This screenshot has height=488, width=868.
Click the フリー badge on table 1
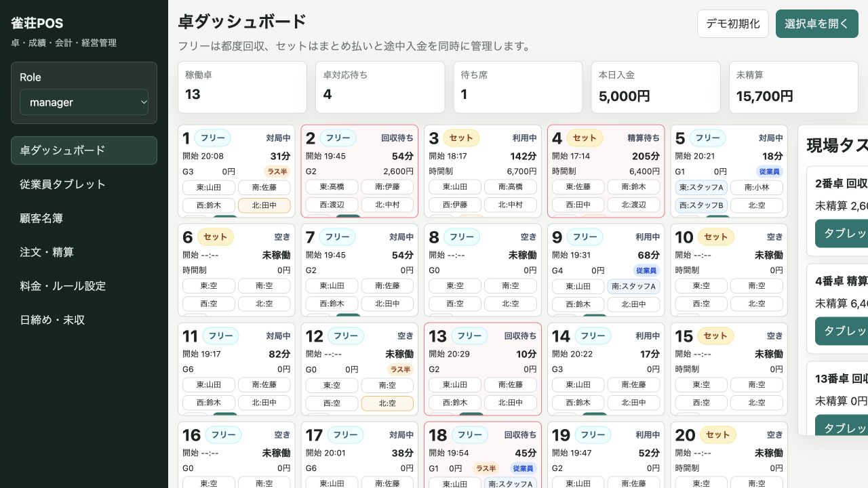[213, 138]
